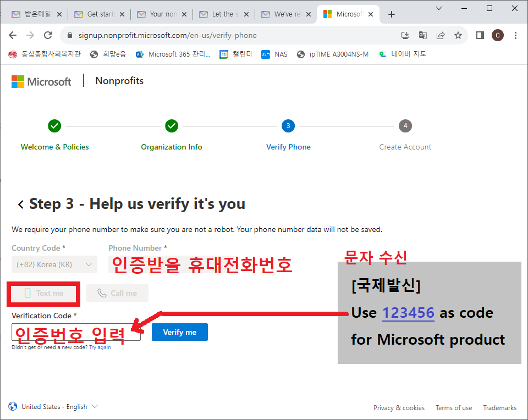The height and width of the screenshot is (420, 528).
Task: Open Microsoft 365 관리 bookmark
Action: pyautogui.click(x=173, y=54)
